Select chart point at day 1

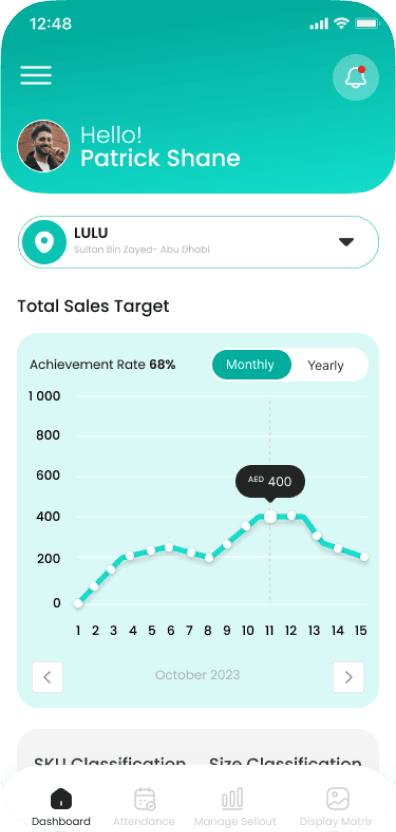pos(78,603)
